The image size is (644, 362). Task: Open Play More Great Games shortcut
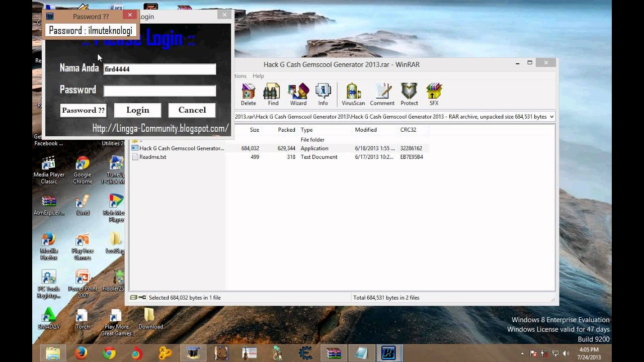(116, 322)
